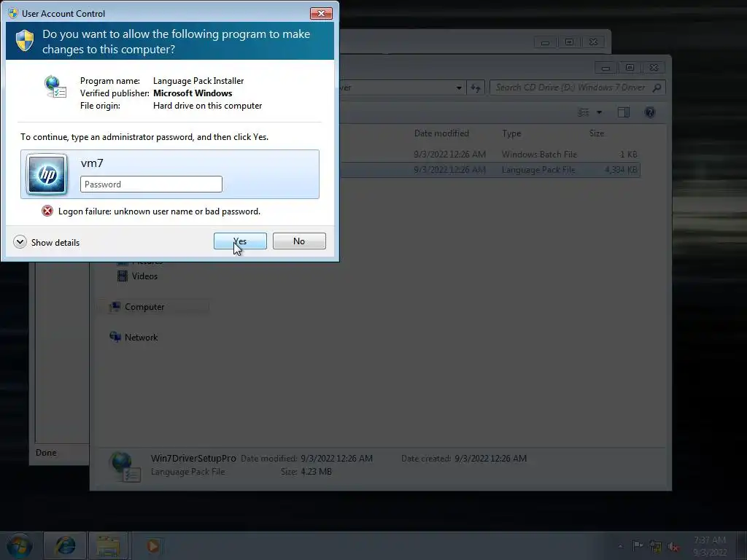Click the change view icon in Explorer
Viewport: 747px width, 560px height.
(x=583, y=112)
